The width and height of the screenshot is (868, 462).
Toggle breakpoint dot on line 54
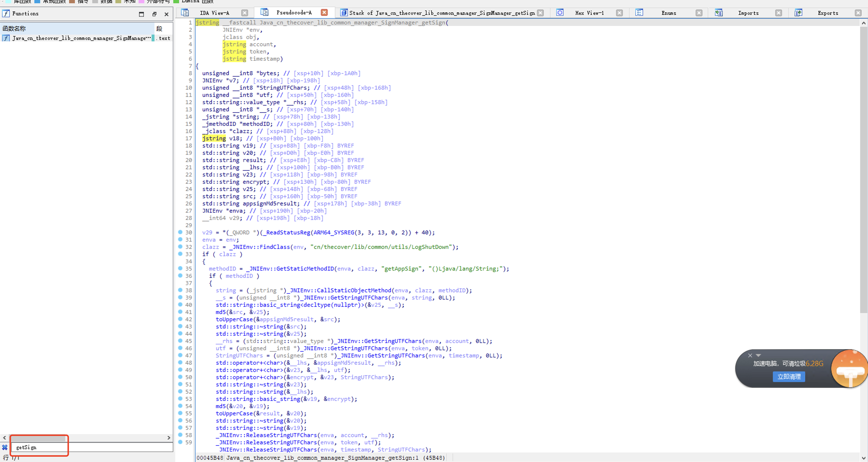(180, 406)
